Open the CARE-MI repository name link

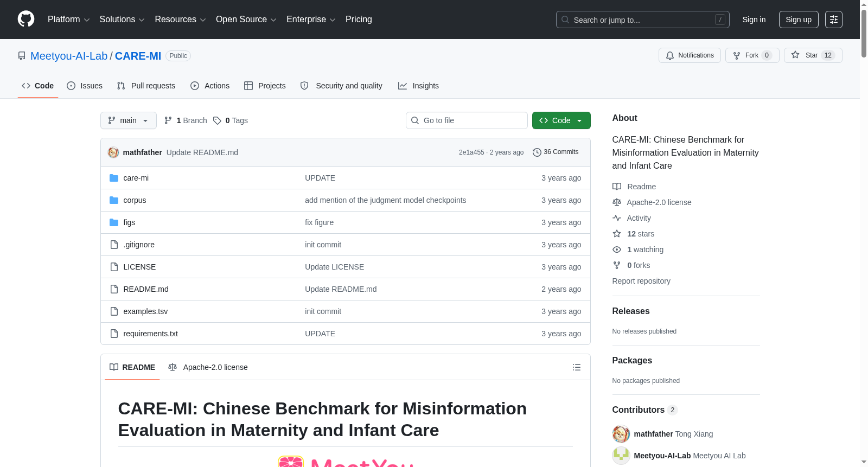click(138, 56)
